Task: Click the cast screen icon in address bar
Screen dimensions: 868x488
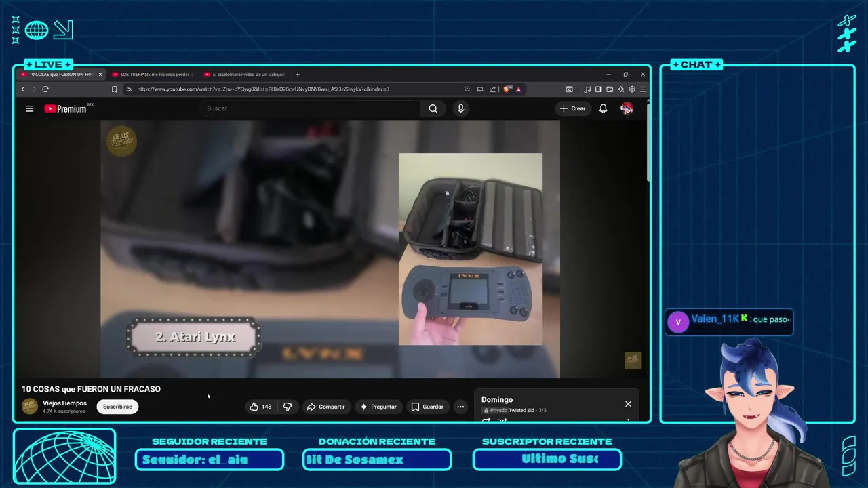Action: (x=480, y=89)
